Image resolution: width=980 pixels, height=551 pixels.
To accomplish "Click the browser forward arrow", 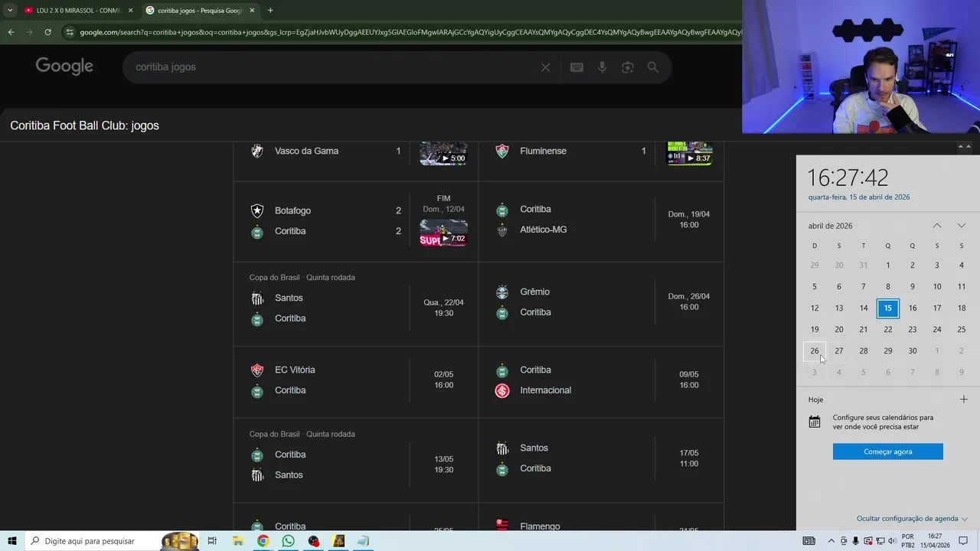I will [x=29, y=32].
